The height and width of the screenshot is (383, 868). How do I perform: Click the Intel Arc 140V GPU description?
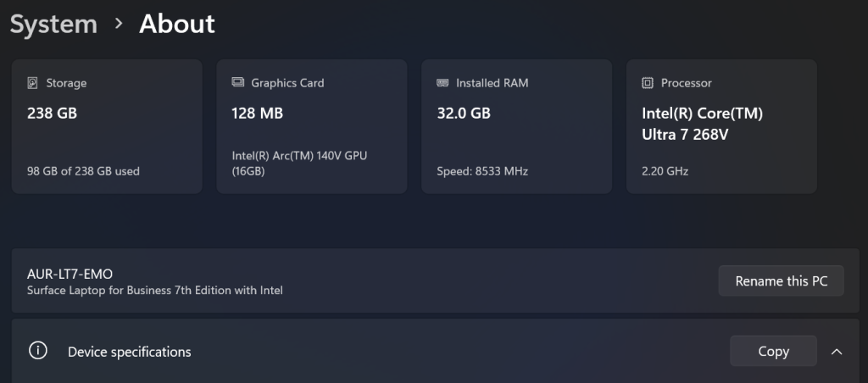pyautogui.click(x=299, y=164)
